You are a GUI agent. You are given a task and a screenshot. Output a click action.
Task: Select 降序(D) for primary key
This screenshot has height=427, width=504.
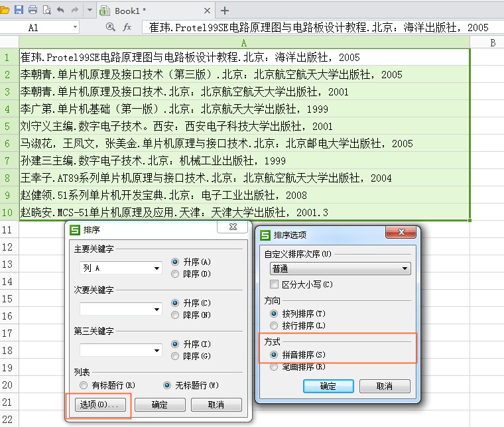(x=191, y=274)
